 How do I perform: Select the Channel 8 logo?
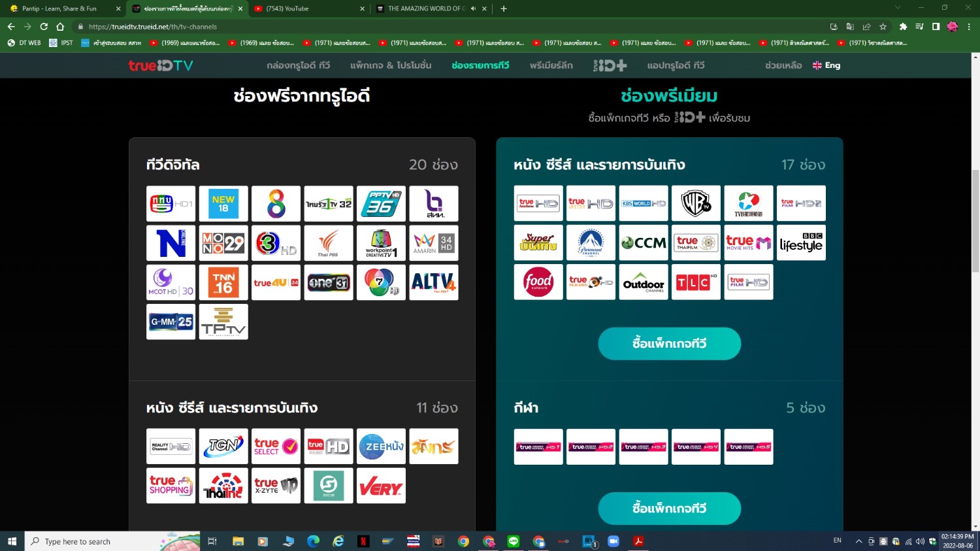(x=276, y=204)
